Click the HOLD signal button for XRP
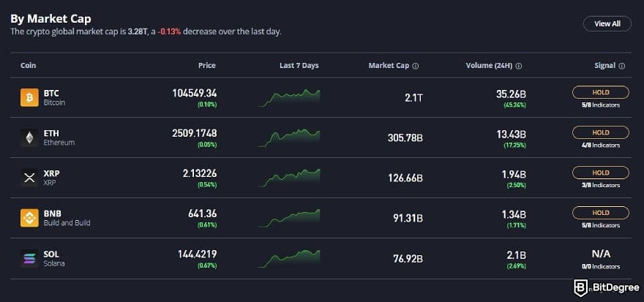This screenshot has height=302, width=644. pos(601,173)
